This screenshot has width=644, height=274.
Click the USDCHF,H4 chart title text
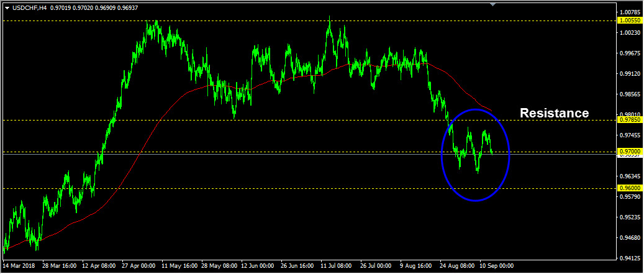point(29,8)
